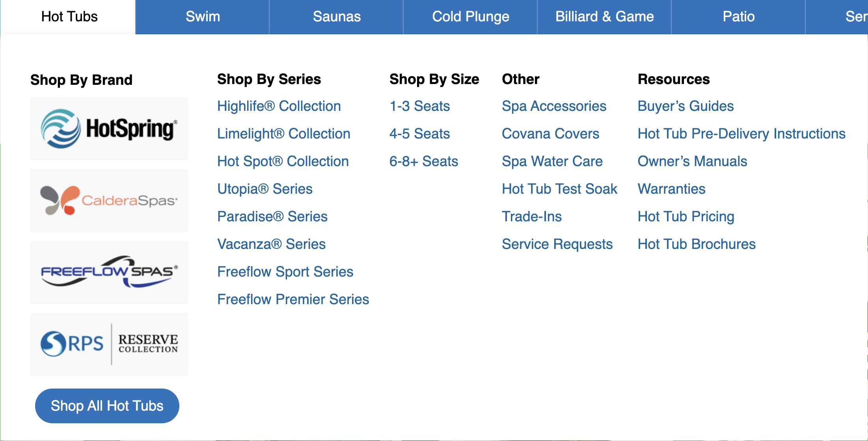Browse Freeflow Premier Series

[293, 299]
